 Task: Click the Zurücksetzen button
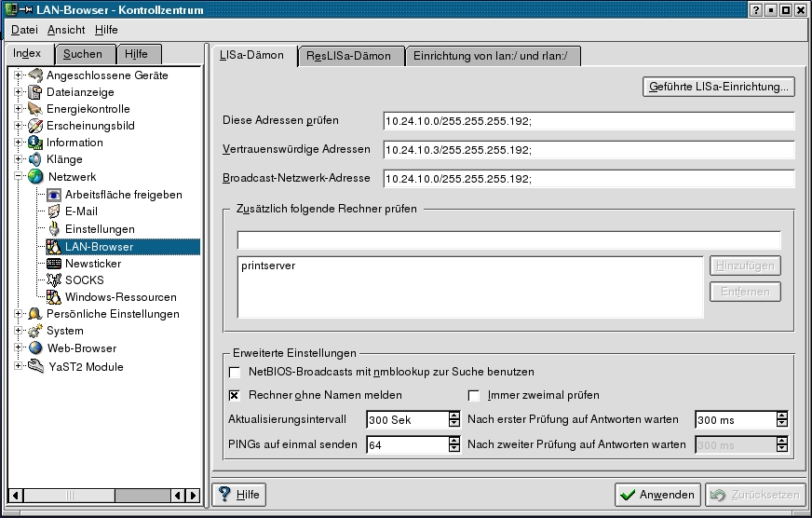755,495
